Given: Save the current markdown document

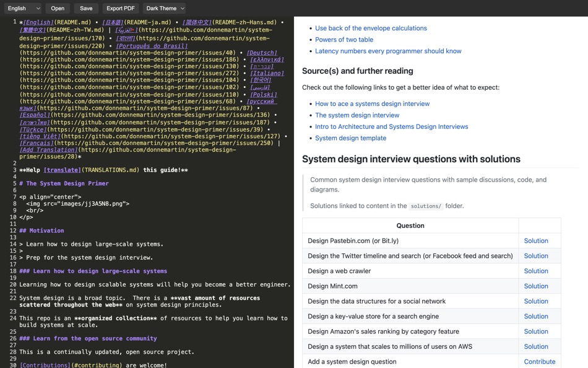Looking at the screenshot, I should [x=86, y=8].
